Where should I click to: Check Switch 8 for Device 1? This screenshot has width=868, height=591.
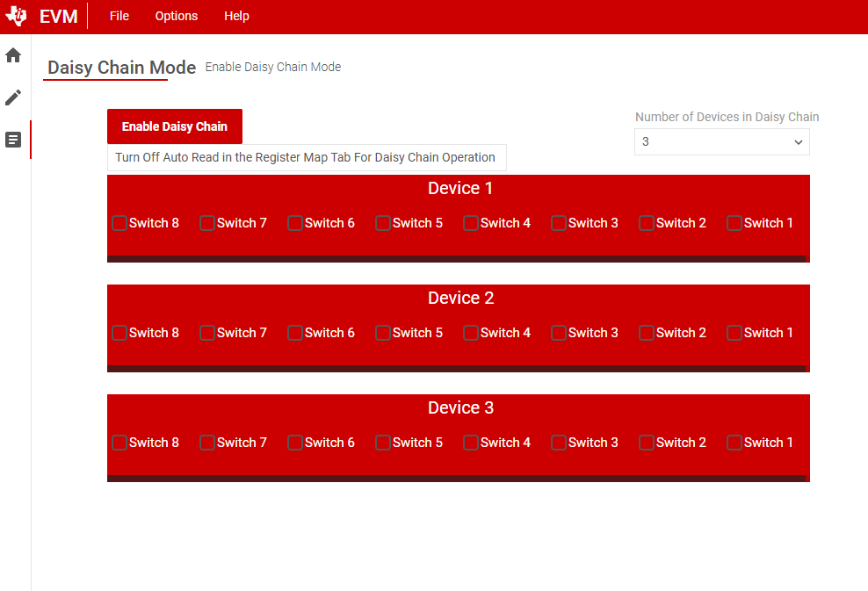click(x=119, y=223)
